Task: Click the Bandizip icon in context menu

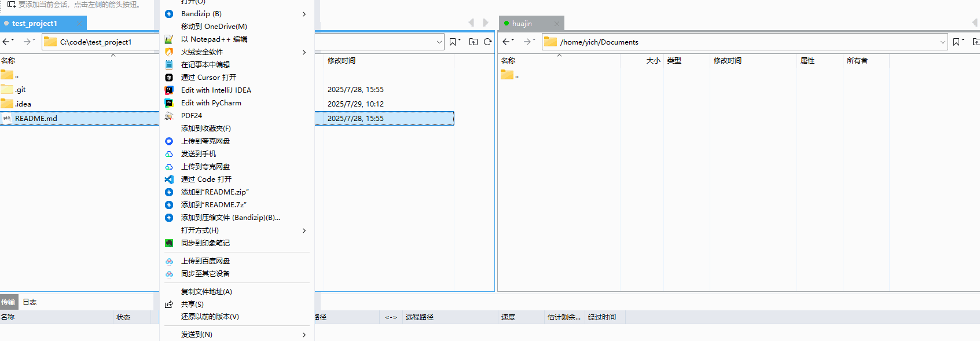Action: click(x=169, y=14)
